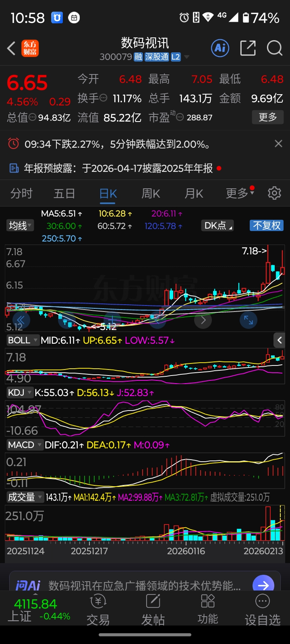Open the MACD indicator dropdown
This screenshot has height=644, width=290.
25,445
